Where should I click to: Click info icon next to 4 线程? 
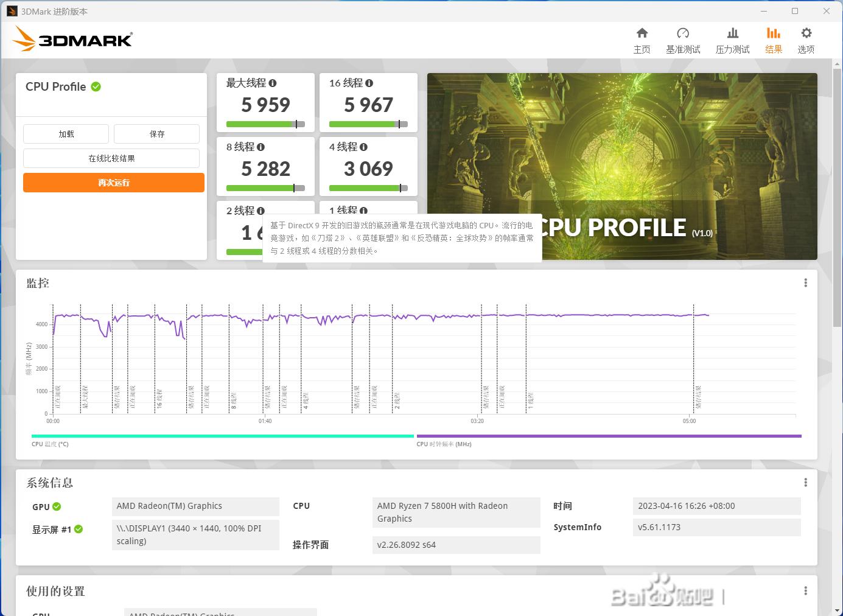[363, 147]
